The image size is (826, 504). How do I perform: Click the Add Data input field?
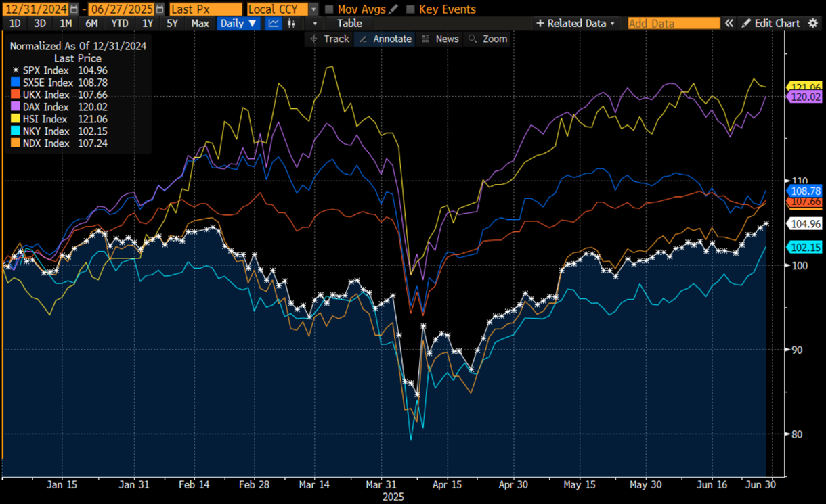point(673,23)
